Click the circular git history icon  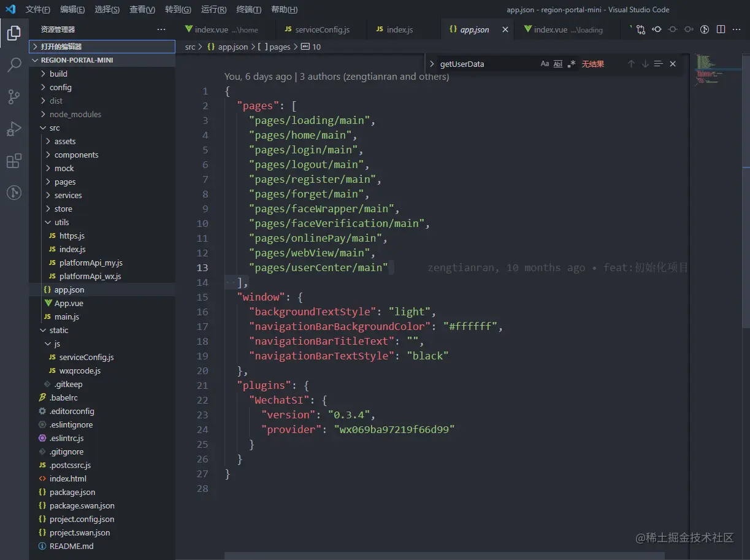705,29
